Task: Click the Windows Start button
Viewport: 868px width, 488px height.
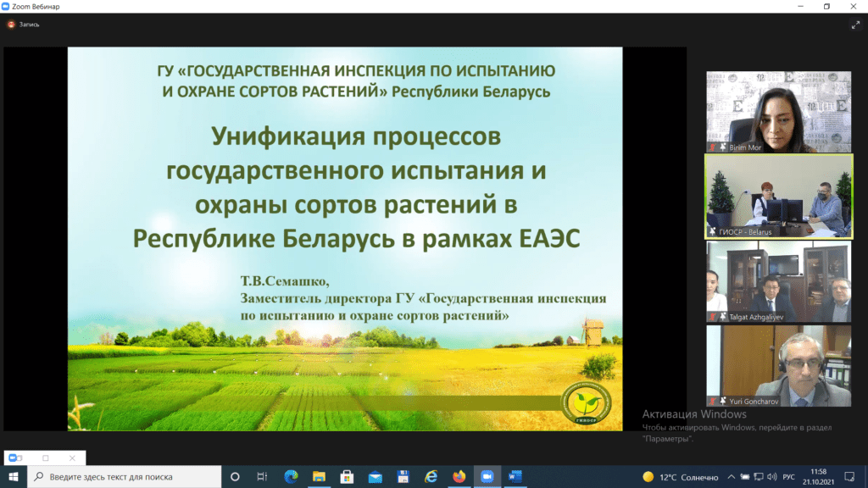Action: point(14,476)
